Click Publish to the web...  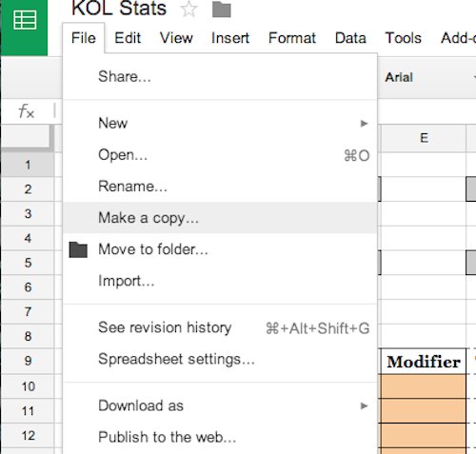pos(220,437)
